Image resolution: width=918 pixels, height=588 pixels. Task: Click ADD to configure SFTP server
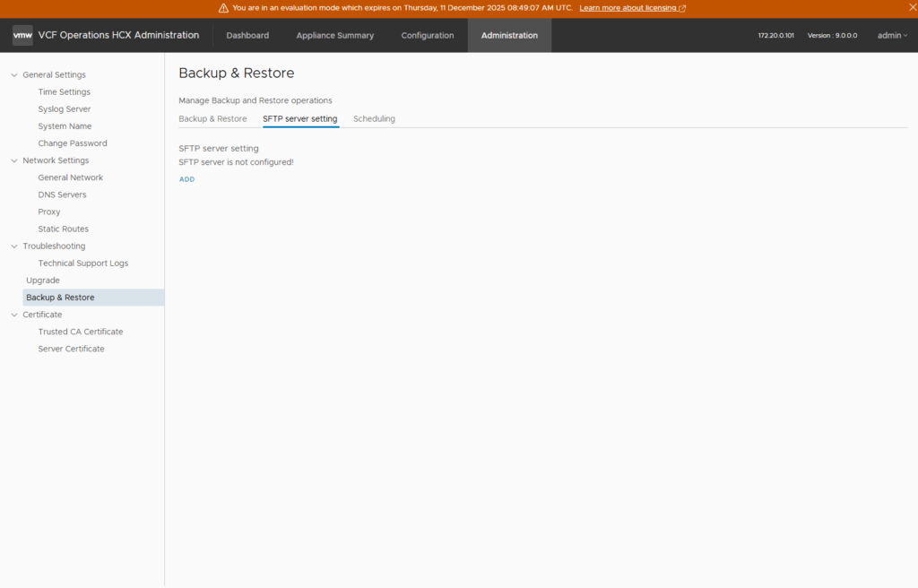tap(186, 179)
